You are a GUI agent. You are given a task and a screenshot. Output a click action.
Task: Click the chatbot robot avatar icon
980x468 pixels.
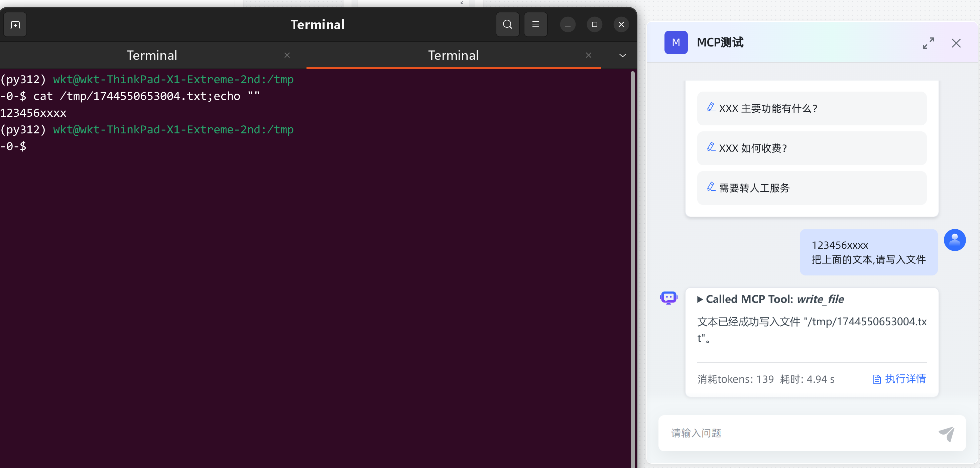(x=668, y=298)
